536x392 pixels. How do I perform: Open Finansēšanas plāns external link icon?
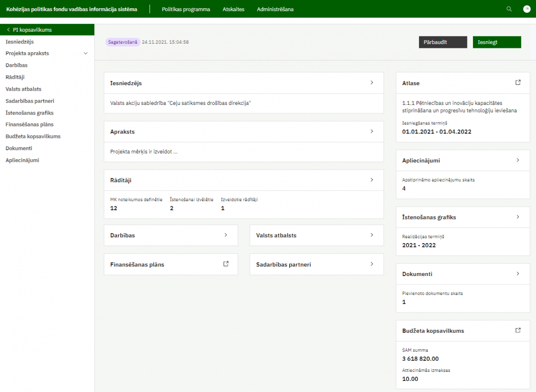tap(226, 264)
